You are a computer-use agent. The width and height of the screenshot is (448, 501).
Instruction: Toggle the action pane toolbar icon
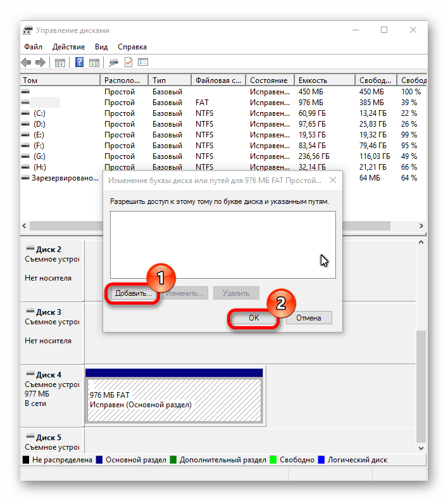click(x=94, y=63)
